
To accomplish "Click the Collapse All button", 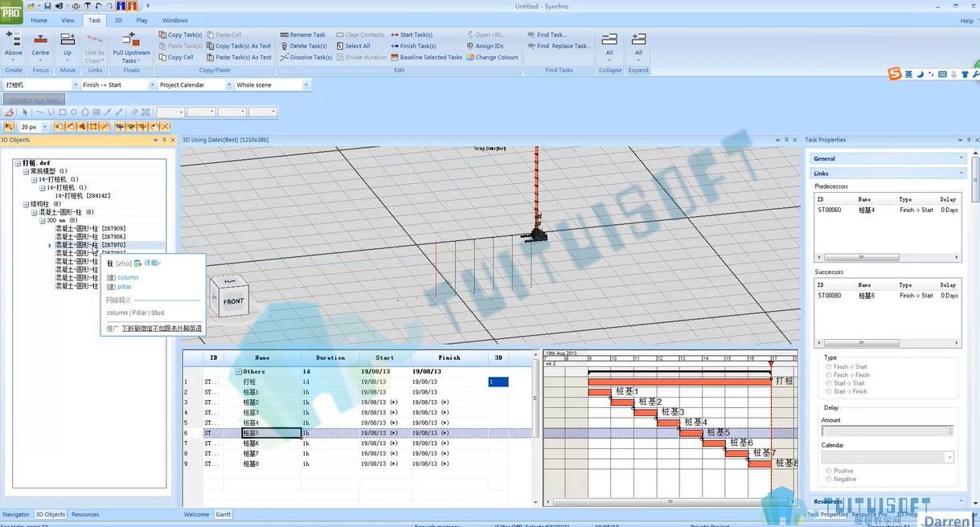I will click(x=609, y=46).
